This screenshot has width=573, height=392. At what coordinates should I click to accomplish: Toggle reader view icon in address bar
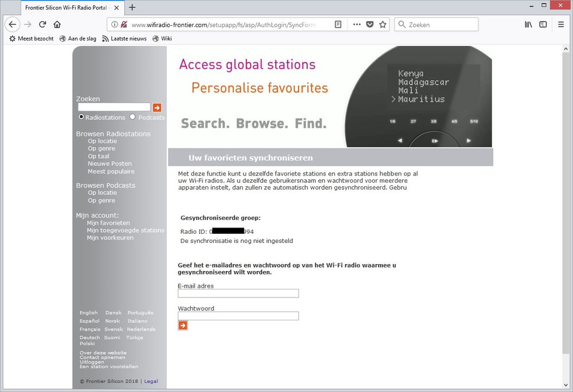pos(338,25)
